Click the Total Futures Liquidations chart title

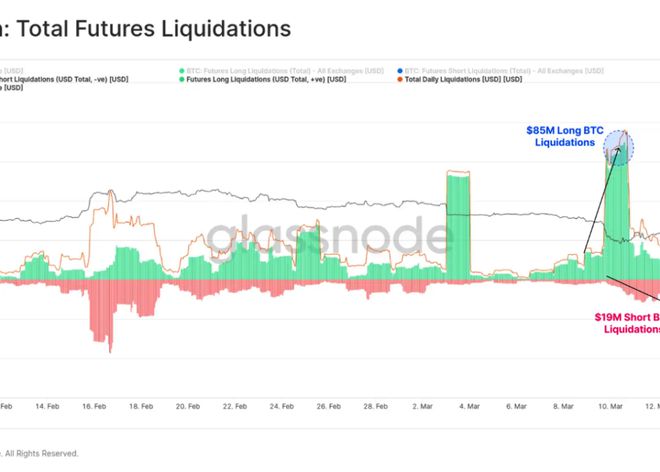click(x=150, y=29)
